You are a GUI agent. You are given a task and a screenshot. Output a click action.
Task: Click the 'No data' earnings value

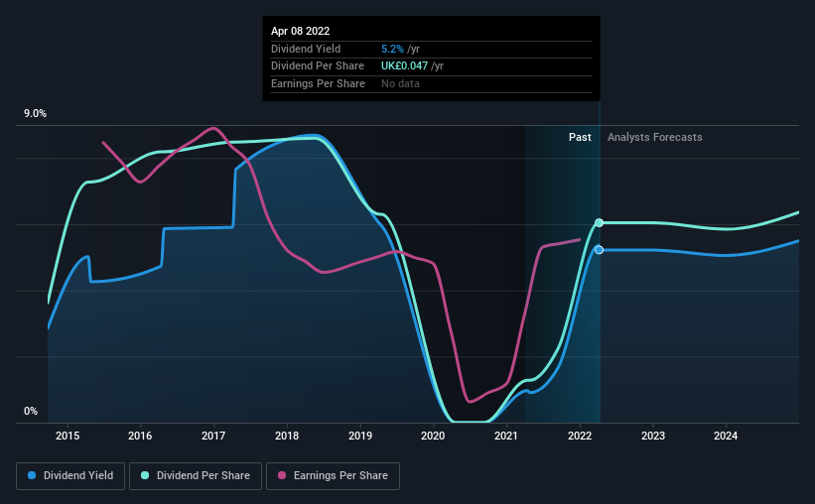point(400,83)
